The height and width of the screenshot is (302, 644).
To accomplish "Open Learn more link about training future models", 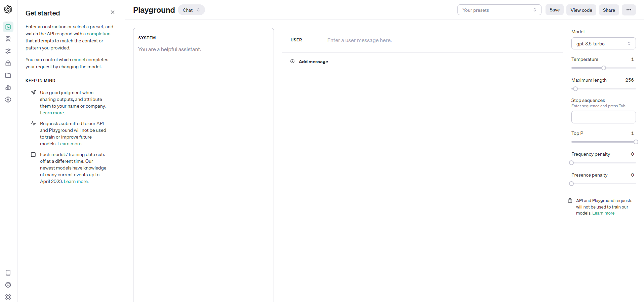I will (x=70, y=144).
